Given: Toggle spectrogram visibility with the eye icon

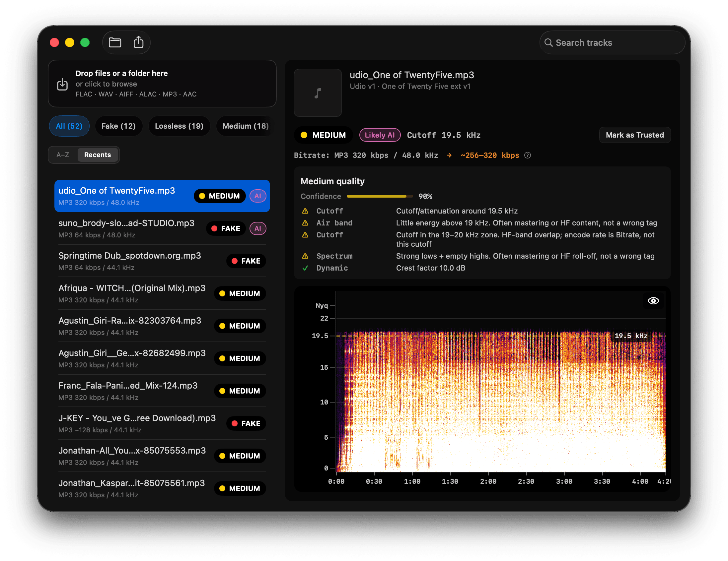Looking at the screenshot, I should coord(653,301).
